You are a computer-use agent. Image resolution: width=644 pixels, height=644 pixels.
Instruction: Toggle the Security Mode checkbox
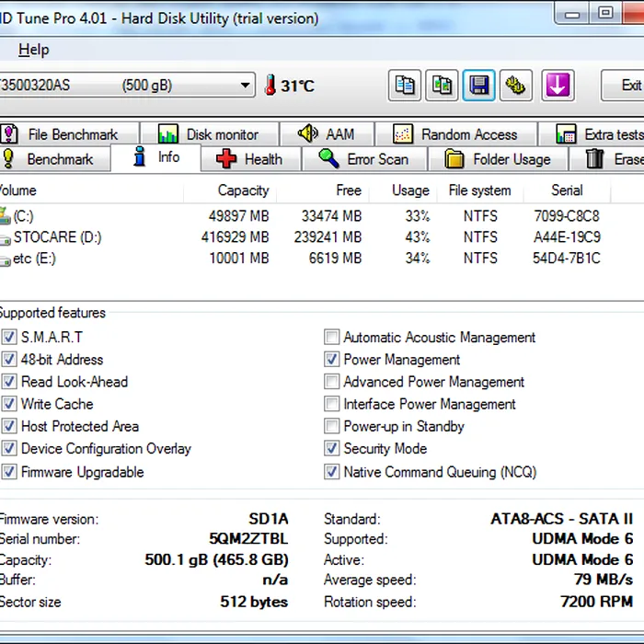click(x=331, y=448)
